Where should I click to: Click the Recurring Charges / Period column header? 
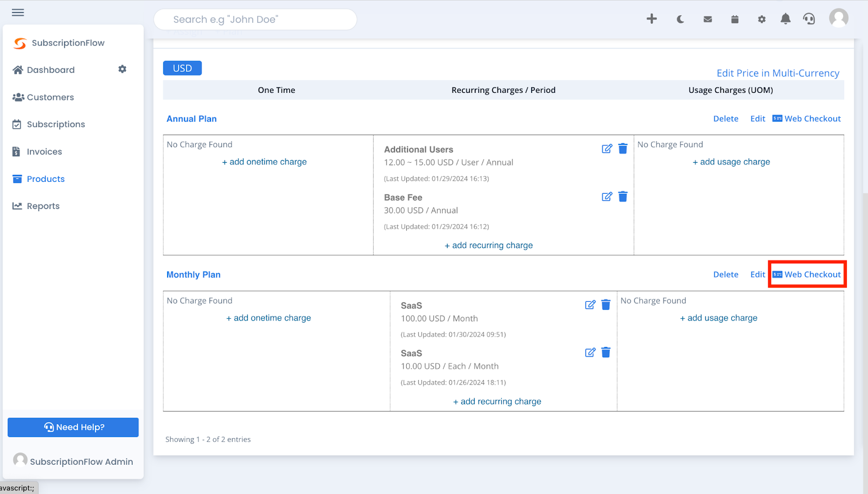503,90
